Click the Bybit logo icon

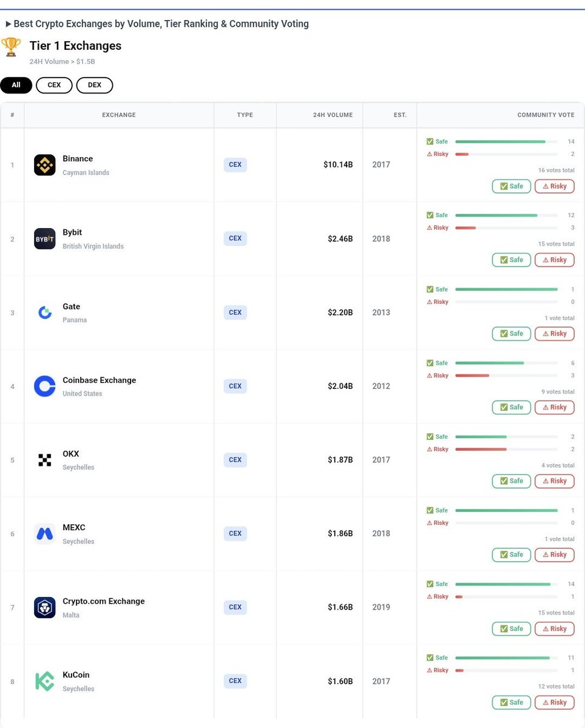click(x=45, y=238)
